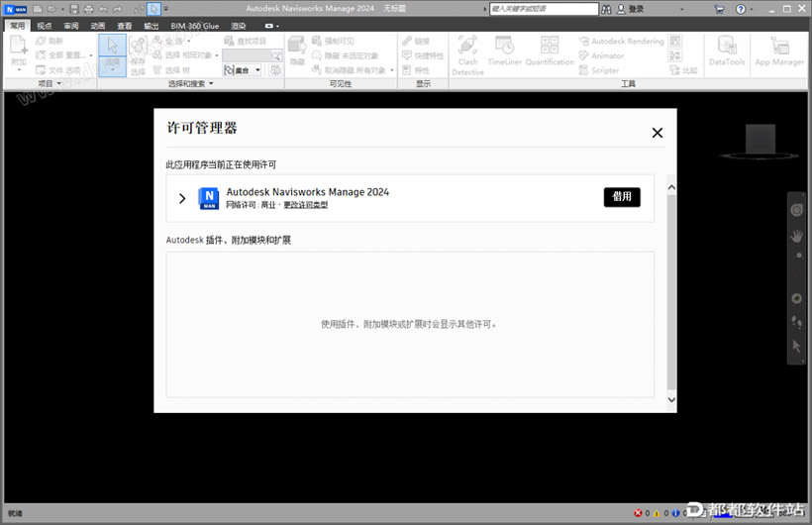
Task: Click the Print icon in quick access toolbar
Action: (x=88, y=9)
